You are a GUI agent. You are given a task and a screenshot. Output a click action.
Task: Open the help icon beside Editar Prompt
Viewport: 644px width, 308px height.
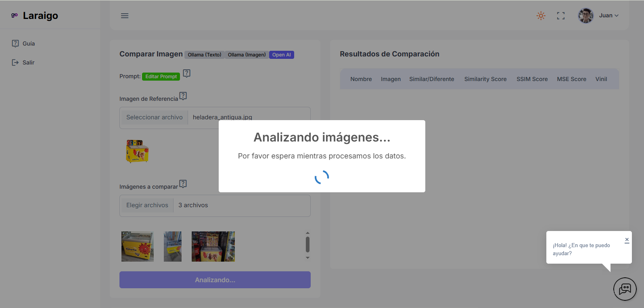(x=186, y=73)
